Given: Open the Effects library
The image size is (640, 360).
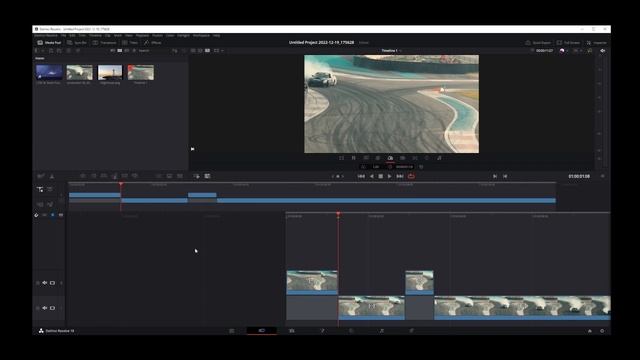Looking at the screenshot, I should click(x=153, y=42).
